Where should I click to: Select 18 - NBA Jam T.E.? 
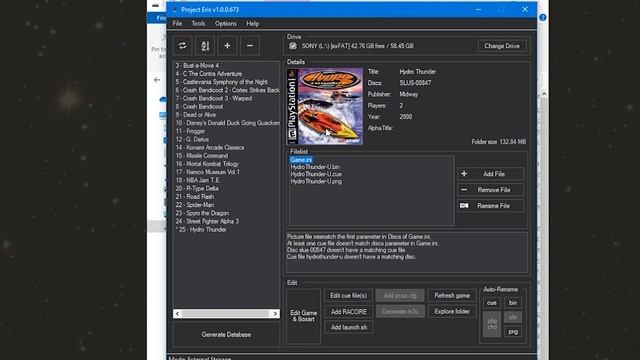(198, 180)
